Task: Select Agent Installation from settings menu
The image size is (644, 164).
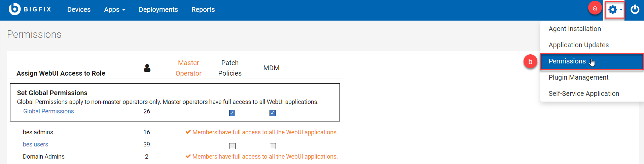Action: point(574,29)
